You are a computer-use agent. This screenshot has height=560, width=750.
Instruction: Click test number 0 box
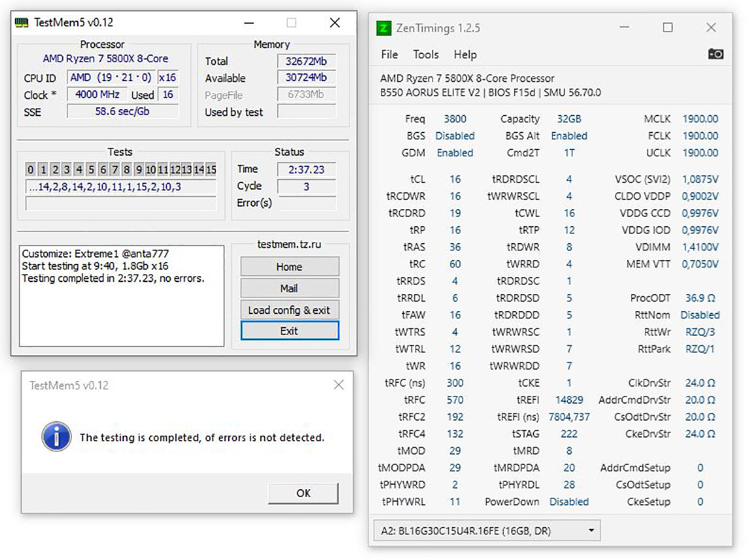(x=30, y=170)
